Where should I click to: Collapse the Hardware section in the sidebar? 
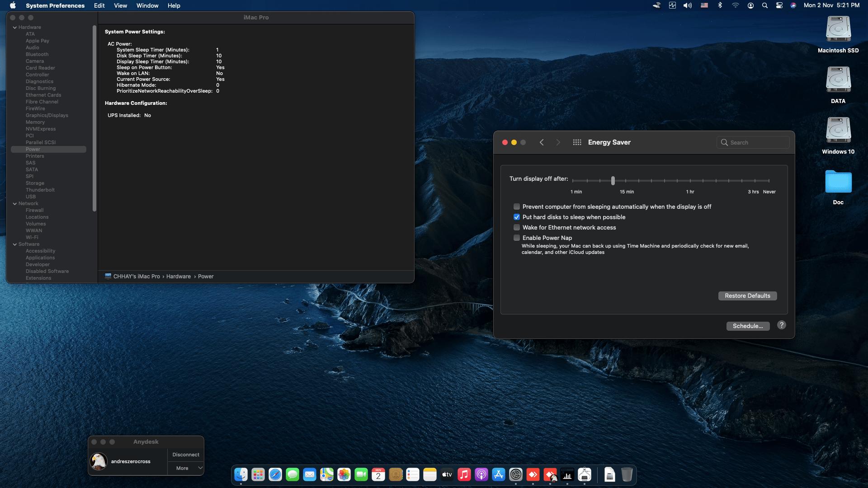(x=15, y=27)
